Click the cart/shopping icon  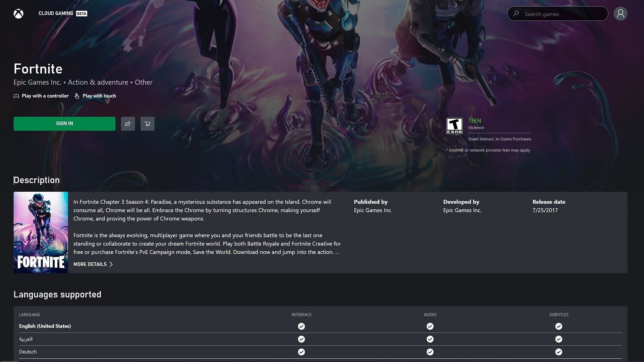coord(147,123)
